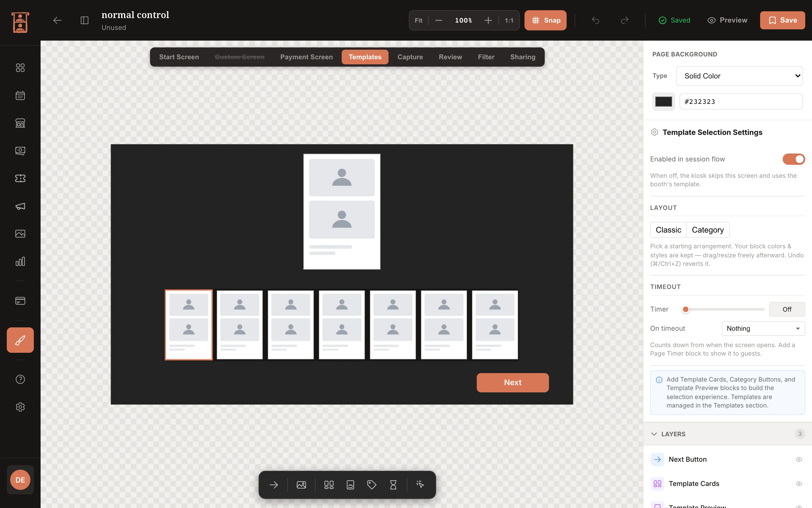
Task: Open the DE user avatar
Action: (20, 480)
